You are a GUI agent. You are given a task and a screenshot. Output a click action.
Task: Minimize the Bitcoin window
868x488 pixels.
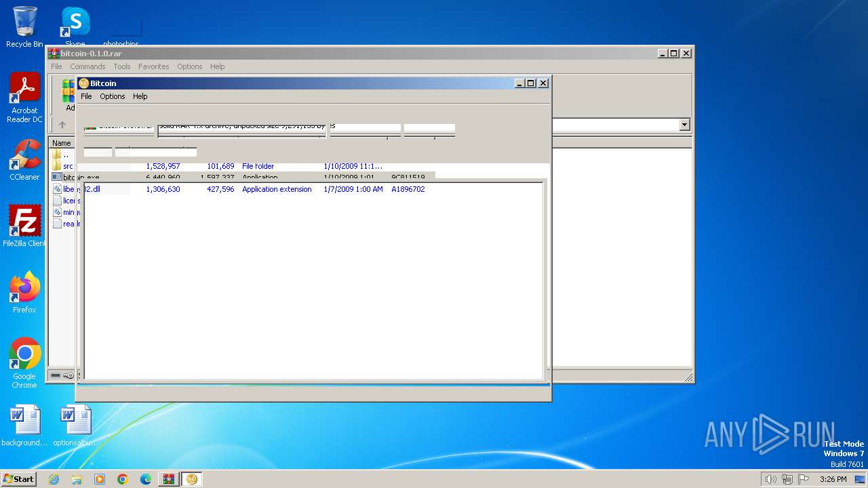(x=519, y=83)
